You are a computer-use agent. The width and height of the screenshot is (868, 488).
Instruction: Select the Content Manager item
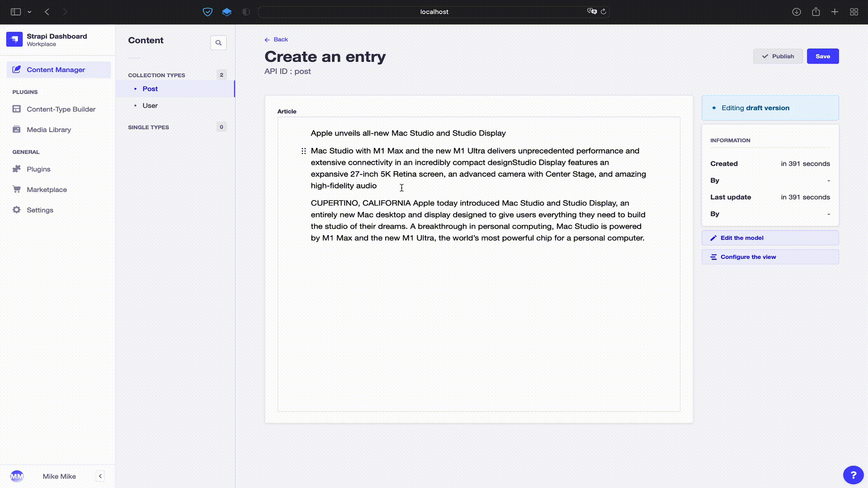pos(56,70)
